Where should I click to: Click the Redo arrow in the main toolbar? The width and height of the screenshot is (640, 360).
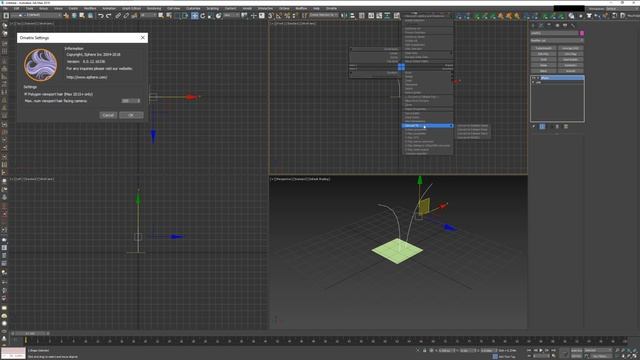(109, 16)
